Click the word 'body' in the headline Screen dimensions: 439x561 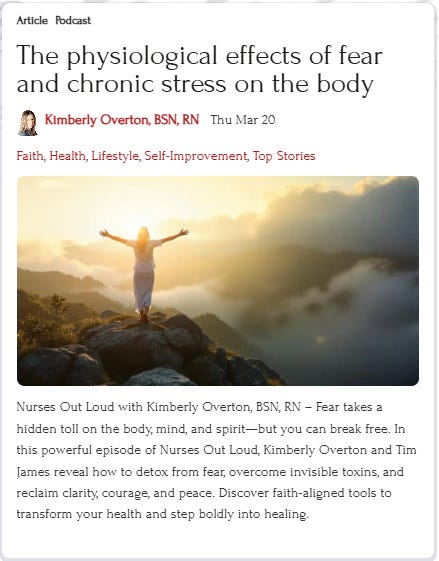point(344,84)
